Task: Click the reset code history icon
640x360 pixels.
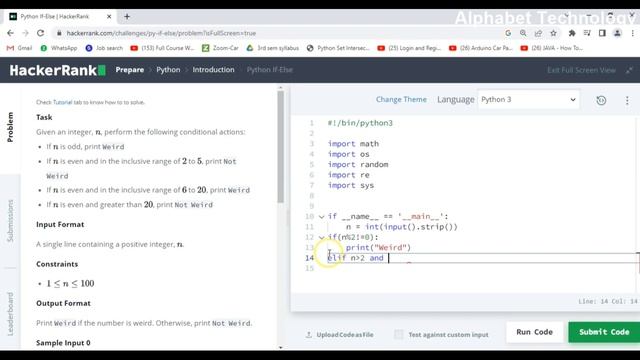Action: 601,100
